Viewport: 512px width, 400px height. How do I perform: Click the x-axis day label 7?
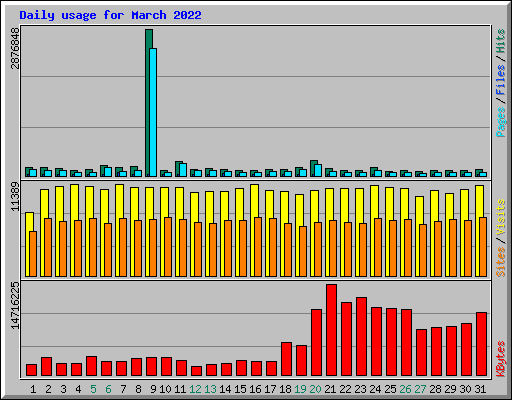click(123, 389)
